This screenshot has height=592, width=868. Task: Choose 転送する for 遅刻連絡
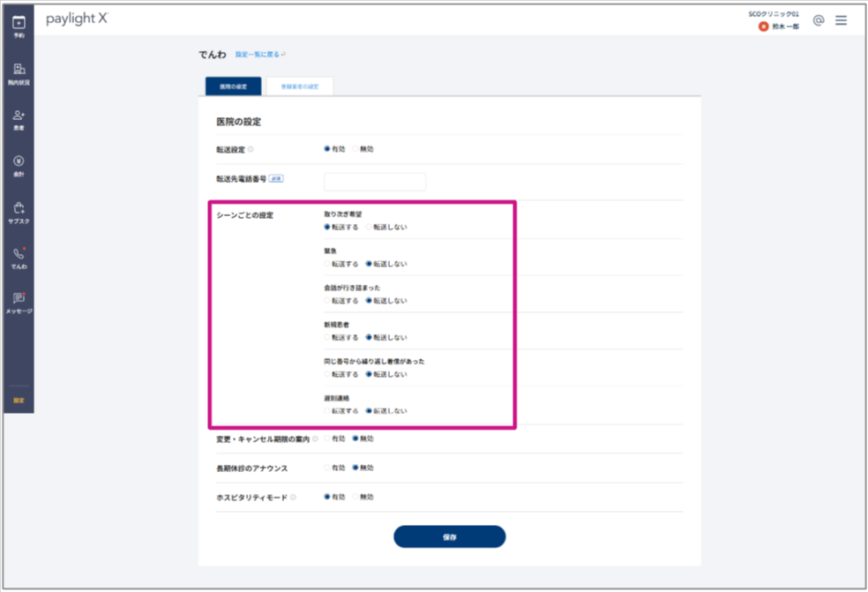pyautogui.click(x=327, y=411)
